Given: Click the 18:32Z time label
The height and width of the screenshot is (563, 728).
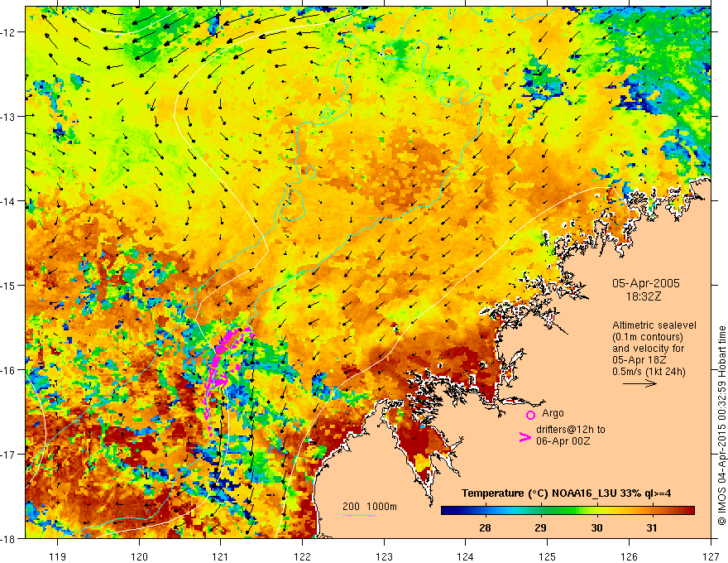Looking at the screenshot, I should (643, 296).
